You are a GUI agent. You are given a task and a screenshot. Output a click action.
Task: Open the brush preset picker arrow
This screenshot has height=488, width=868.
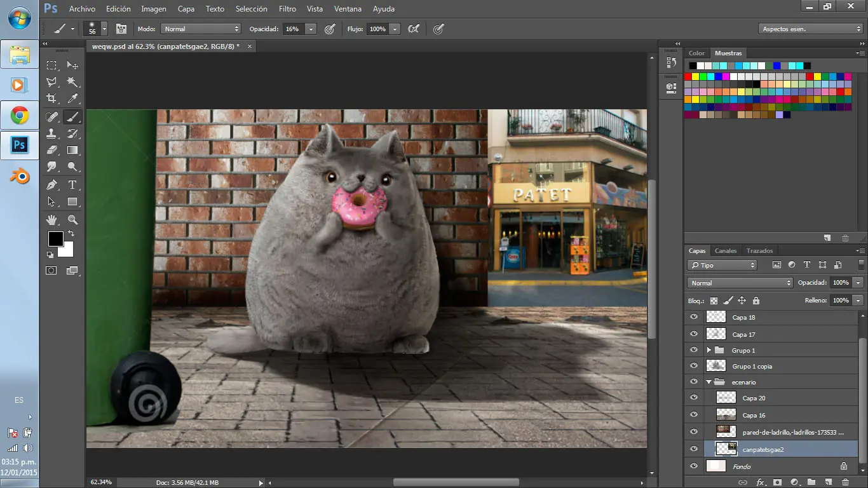(104, 29)
